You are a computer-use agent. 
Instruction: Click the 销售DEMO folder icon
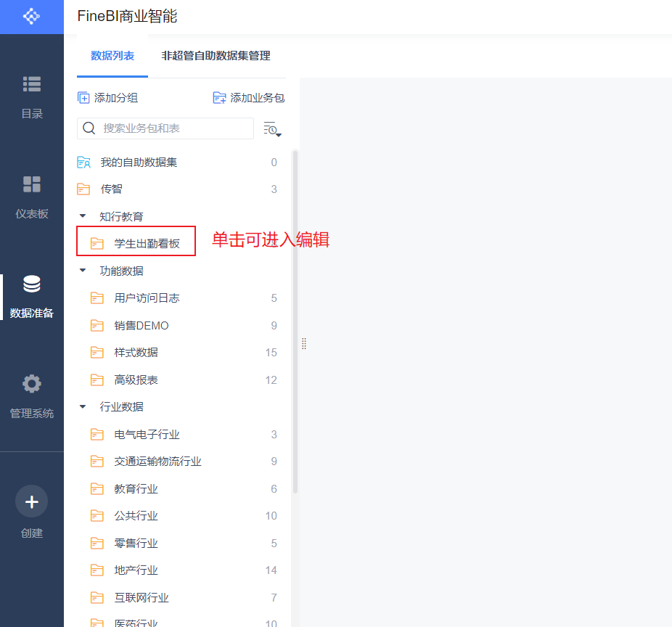coord(97,325)
